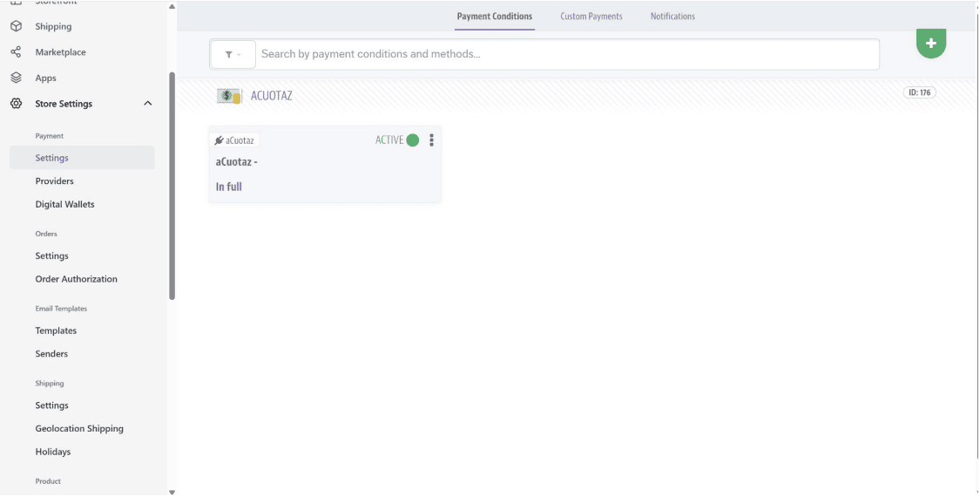This screenshot has height=497, width=980.
Task: Open the aCuotaz card three-dot menu
Action: (x=431, y=140)
